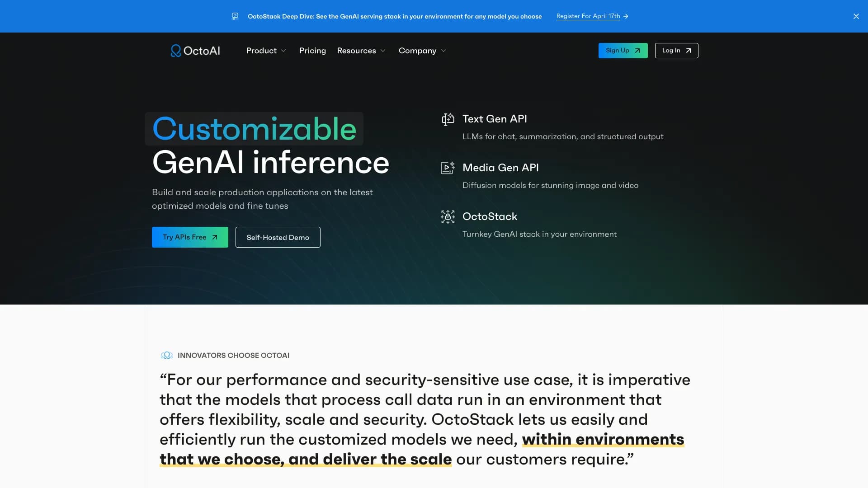
Task: Open the Product menu
Action: (261, 51)
